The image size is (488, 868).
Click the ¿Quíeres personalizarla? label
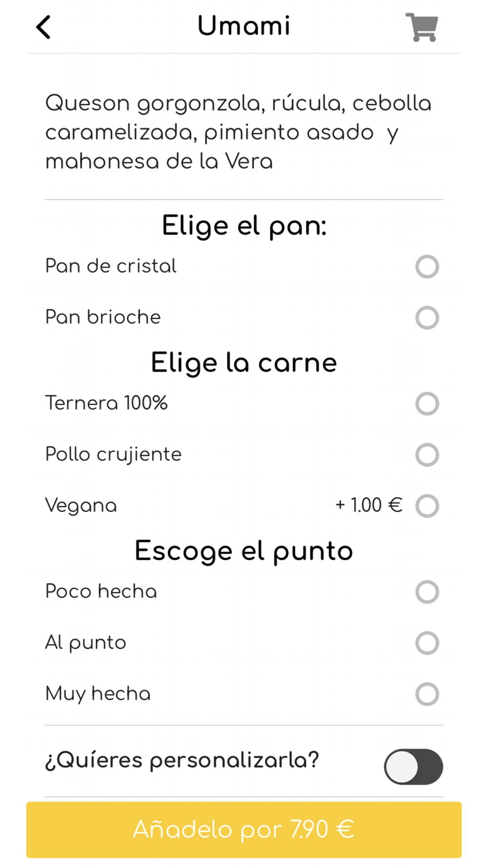tap(182, 761)
